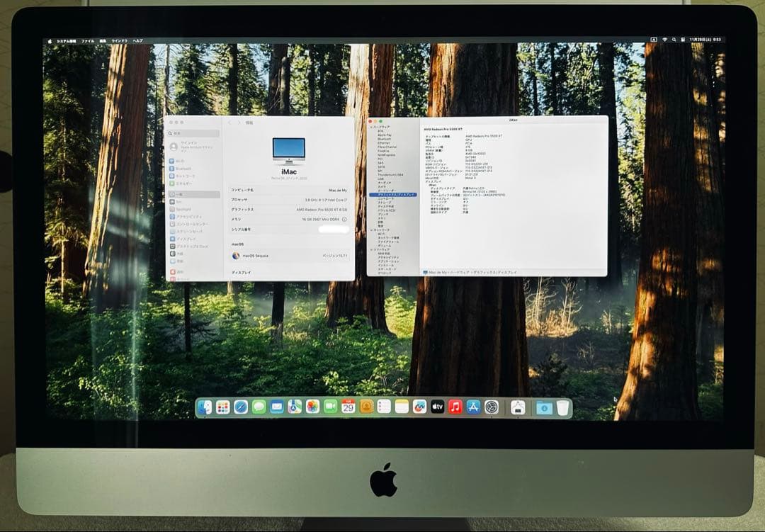Image resolution: width=765 pixels, height=532 pixels.
Task: Click the memory info (i) button
Action: pyautogui.click(x=344, y=219)
